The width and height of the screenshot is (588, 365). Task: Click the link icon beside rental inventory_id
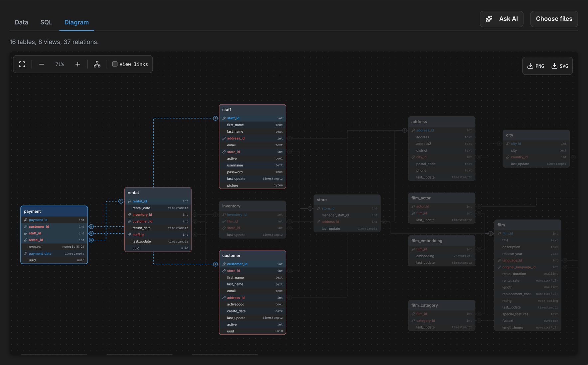(129, 215)
